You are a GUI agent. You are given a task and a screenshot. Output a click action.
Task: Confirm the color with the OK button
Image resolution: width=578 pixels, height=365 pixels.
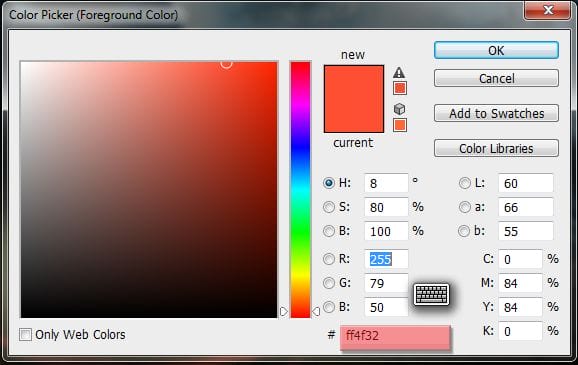point(496,50)
